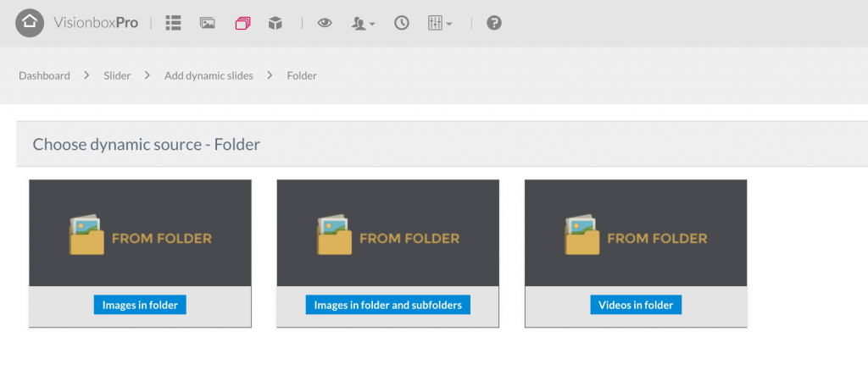Click the Images in folder button
The width and height of the screenshot is (868, 381).
[x=140, y=305]
